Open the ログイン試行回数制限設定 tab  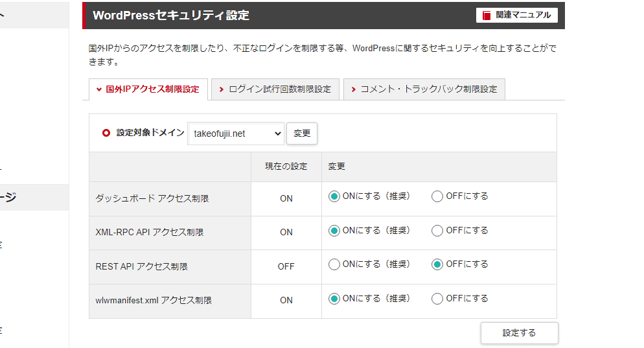click(275, 89)
